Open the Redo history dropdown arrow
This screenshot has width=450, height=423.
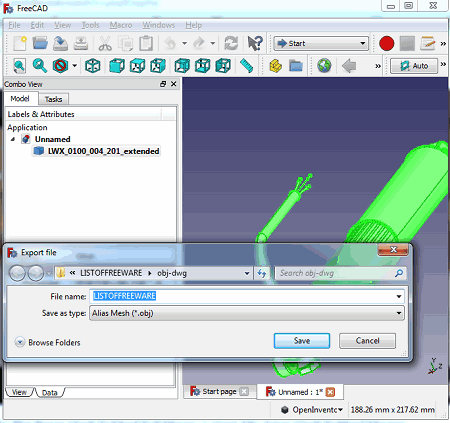(213, 44)
